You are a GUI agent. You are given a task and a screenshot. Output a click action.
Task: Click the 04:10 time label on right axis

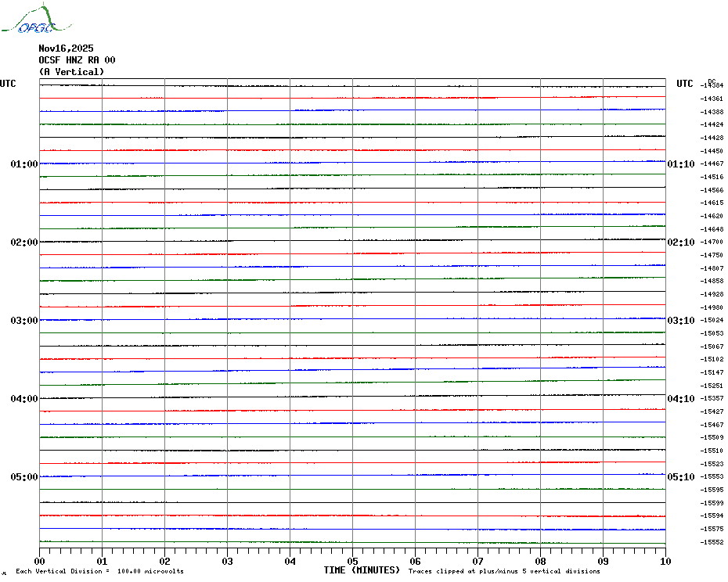tap(680, 399)
